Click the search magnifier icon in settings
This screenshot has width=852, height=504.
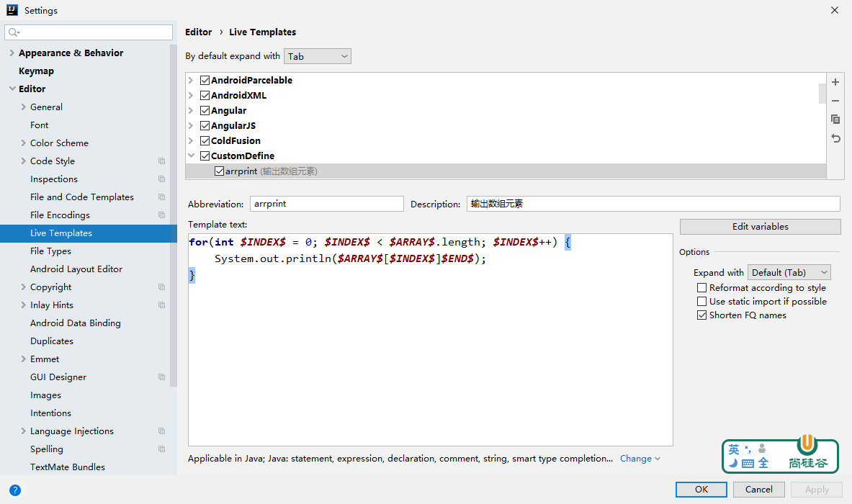[14, 32]
